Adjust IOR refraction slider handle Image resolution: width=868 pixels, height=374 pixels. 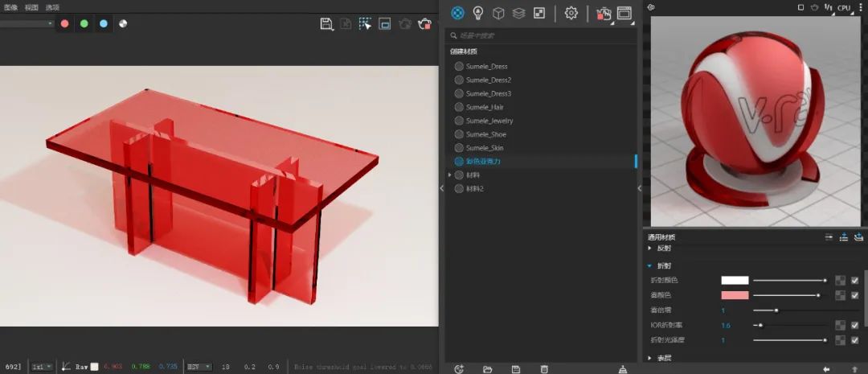tap(760, 325)
